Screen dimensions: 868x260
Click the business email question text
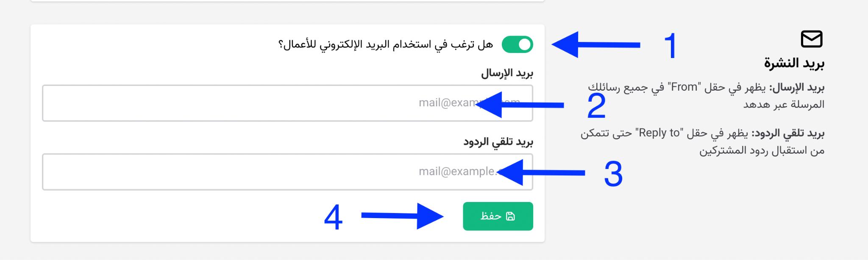(x=386, y=44)
